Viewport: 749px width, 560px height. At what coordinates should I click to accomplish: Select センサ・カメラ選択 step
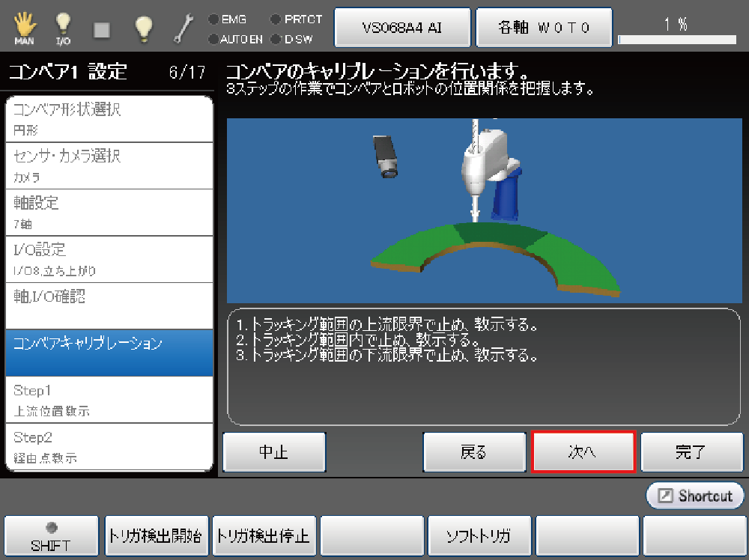109,165
